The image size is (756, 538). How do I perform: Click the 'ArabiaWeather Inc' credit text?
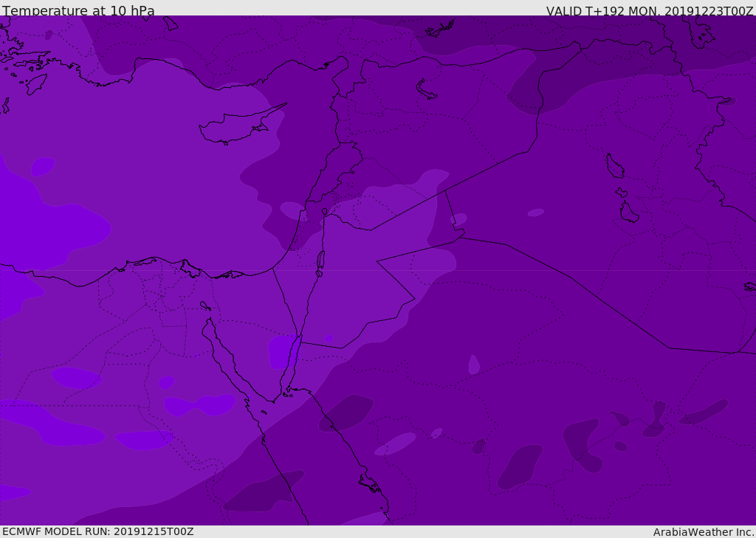[x=704, y=532]
